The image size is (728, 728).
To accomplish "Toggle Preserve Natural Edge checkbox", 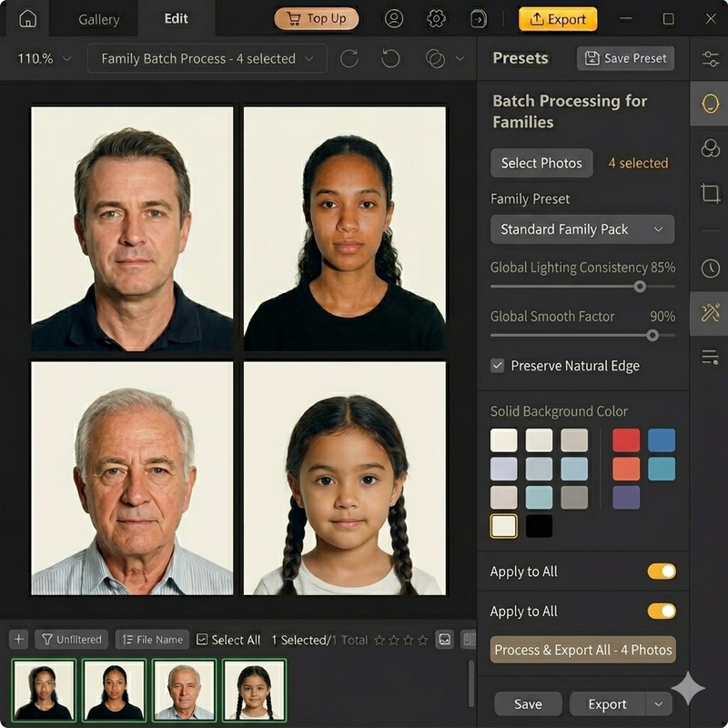I will (498, 366).
